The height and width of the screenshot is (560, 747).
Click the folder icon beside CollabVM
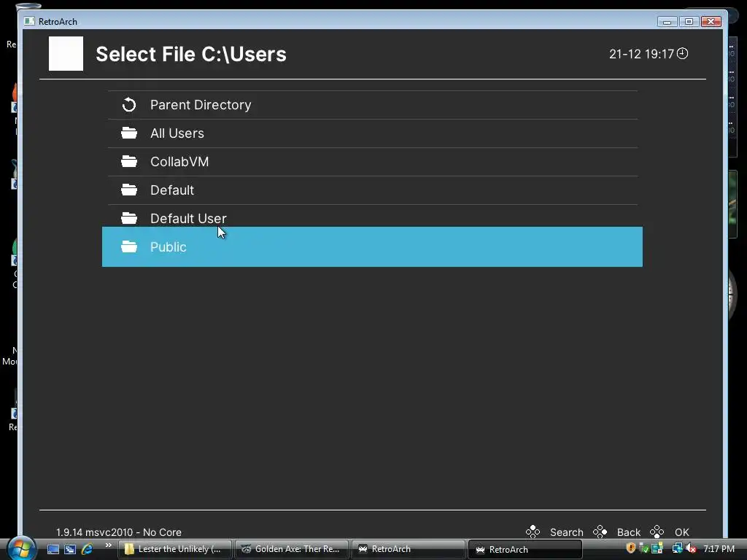(128, 161)
